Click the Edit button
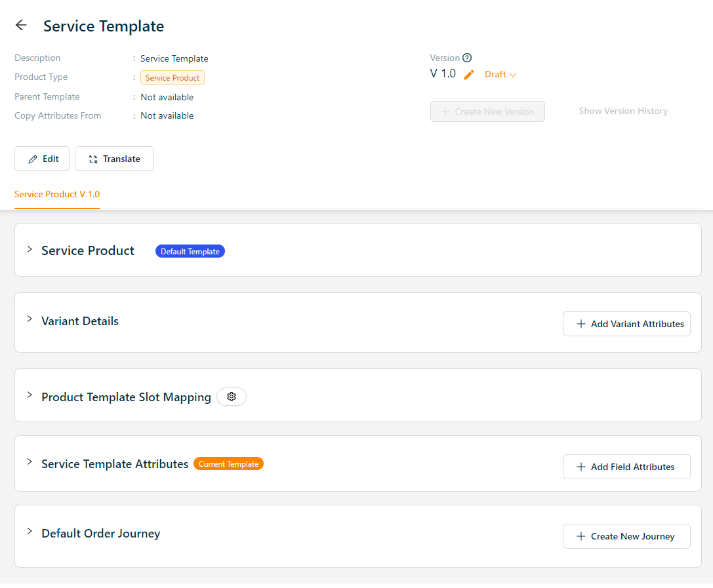The height and width of the screenshot is (588, 713). (x=42, y=159)
